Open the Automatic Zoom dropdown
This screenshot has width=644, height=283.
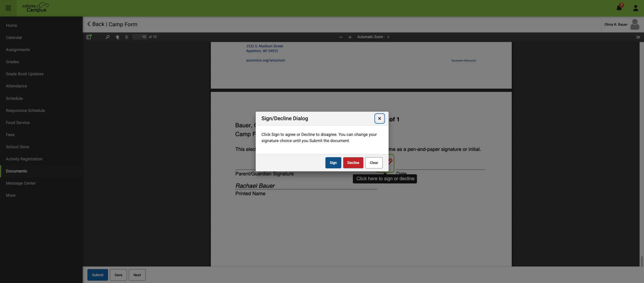point(373,37)
